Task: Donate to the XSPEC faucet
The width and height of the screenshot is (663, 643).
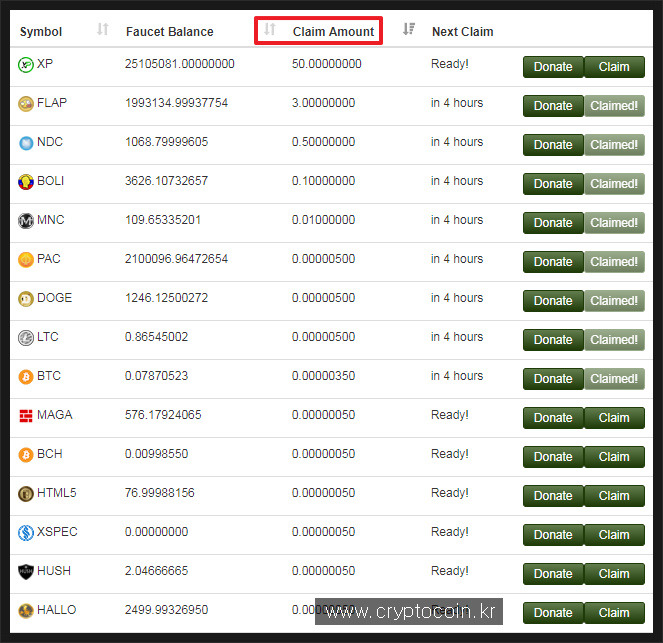Action: click(553, 535)
